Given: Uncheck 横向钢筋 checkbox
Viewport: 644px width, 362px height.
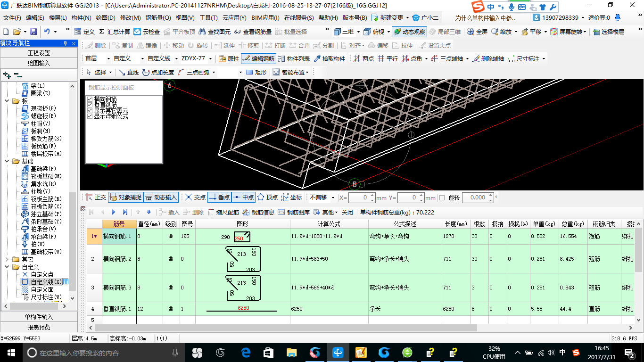Looking at the screenshot, I should pos(90,99).
